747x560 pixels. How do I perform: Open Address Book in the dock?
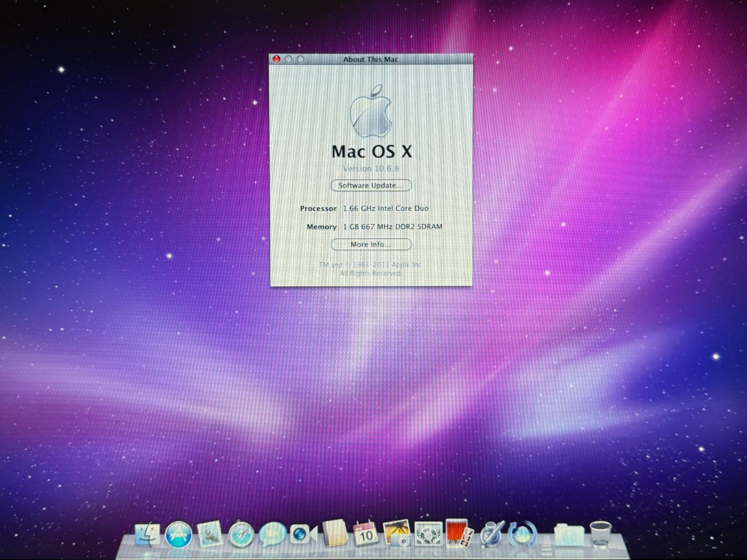[335, 533]
